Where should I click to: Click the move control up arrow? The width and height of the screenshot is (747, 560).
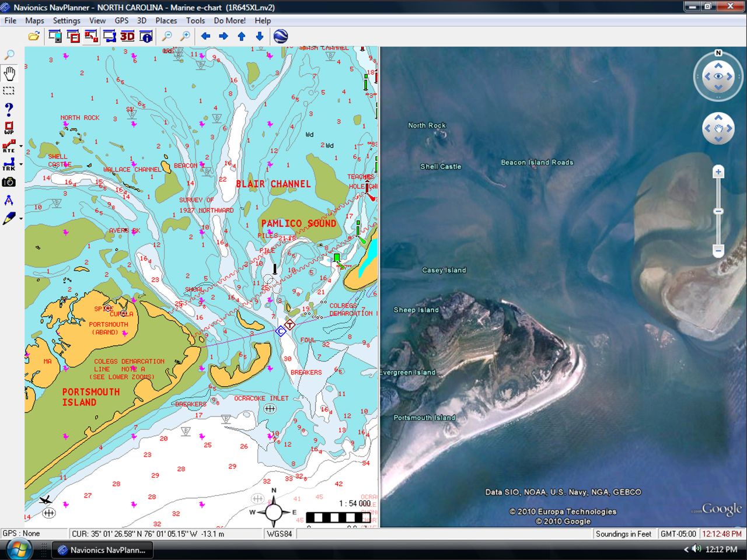coord(718,117)
